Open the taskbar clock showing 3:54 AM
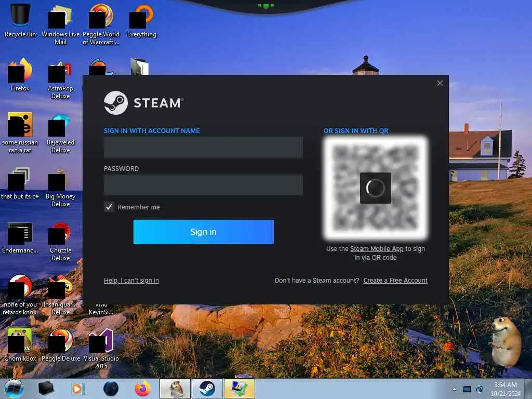 click(x=505, y=389)
